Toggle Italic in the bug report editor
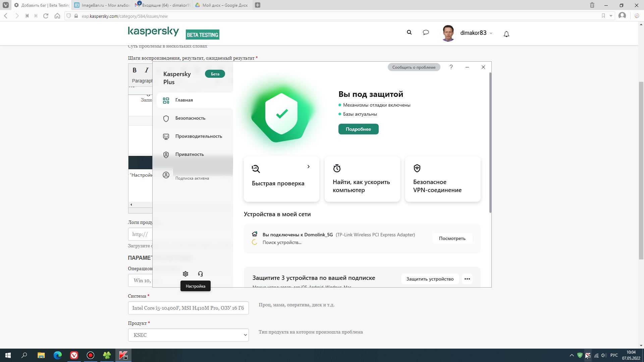The image size is (644, 362). (x=147, y=70)
